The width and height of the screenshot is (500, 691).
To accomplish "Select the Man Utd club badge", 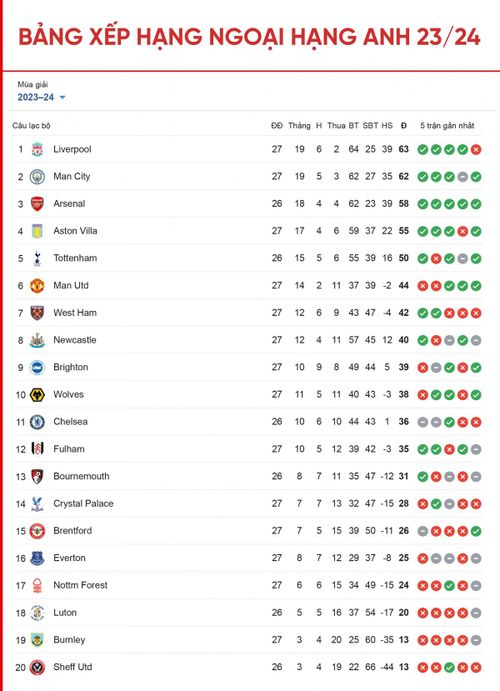I will (x=37, y=286).
